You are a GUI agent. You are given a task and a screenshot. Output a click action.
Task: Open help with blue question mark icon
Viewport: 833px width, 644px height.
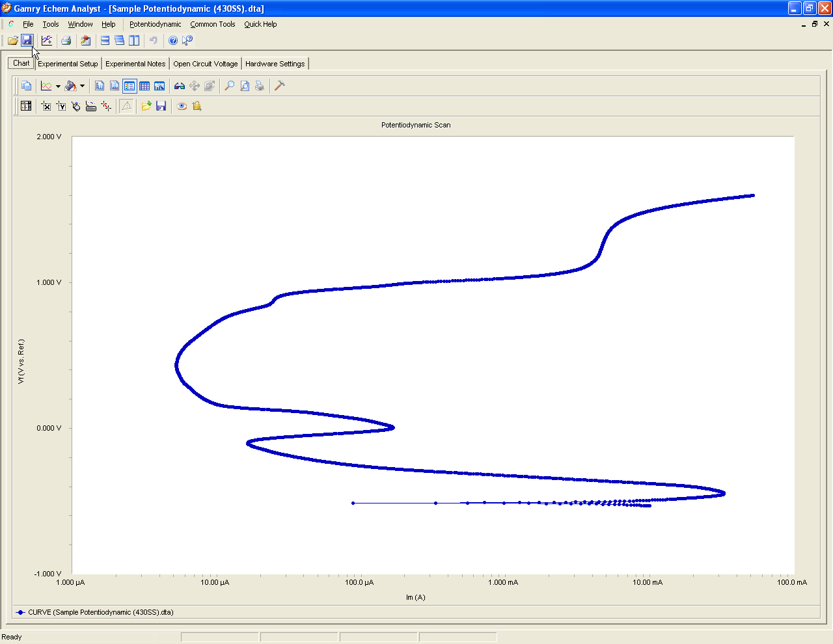tap(173, 40)
